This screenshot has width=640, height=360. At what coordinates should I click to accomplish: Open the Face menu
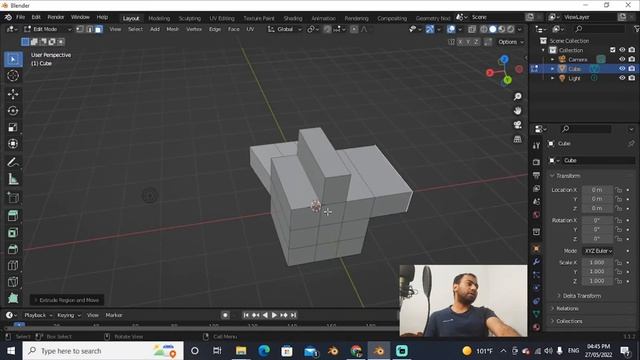click(233, 29)
